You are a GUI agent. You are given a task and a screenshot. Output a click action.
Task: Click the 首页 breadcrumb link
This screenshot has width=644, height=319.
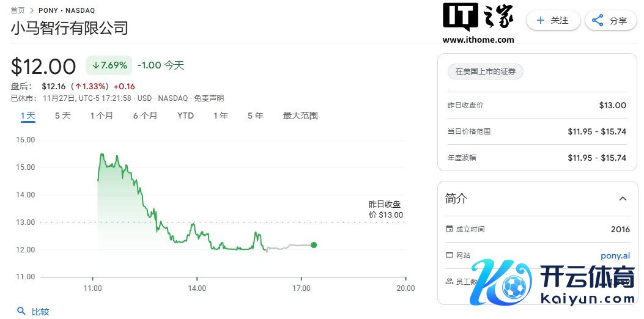(x=18, y=10)
